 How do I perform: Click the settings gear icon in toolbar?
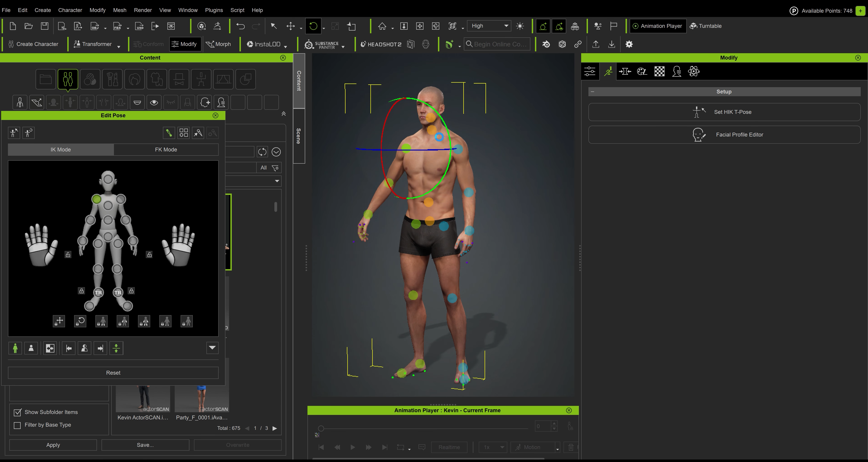pos(629,44)
